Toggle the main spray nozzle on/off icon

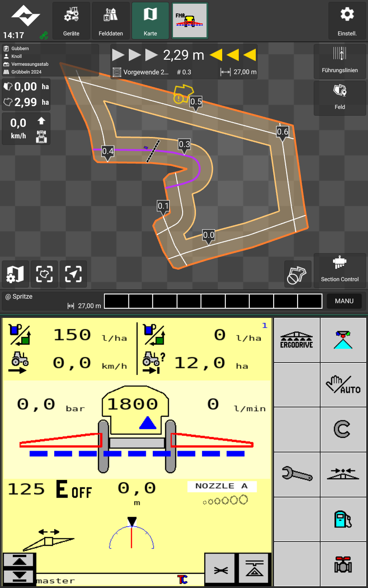343,339
